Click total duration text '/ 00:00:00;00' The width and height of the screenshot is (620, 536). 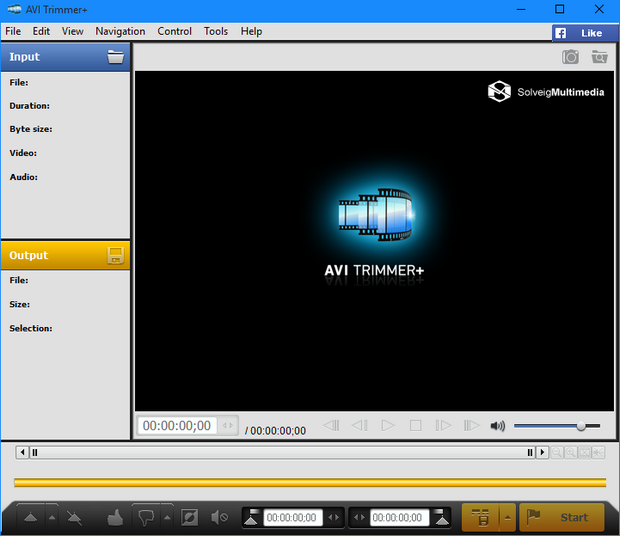tap(275, 431)
